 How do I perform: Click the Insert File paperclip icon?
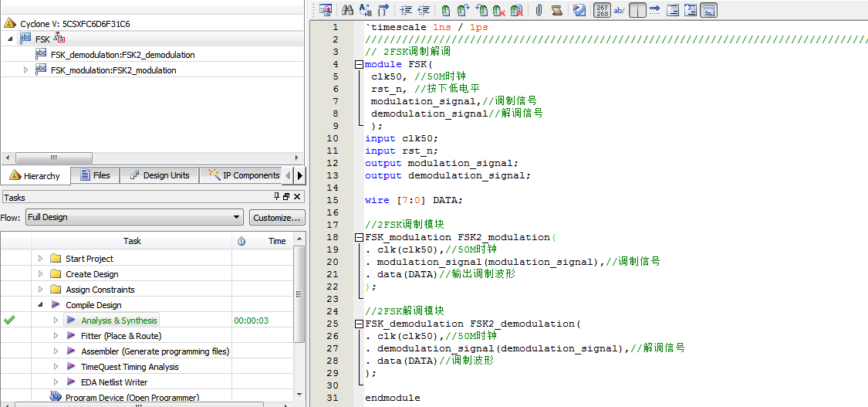(539, 10)
